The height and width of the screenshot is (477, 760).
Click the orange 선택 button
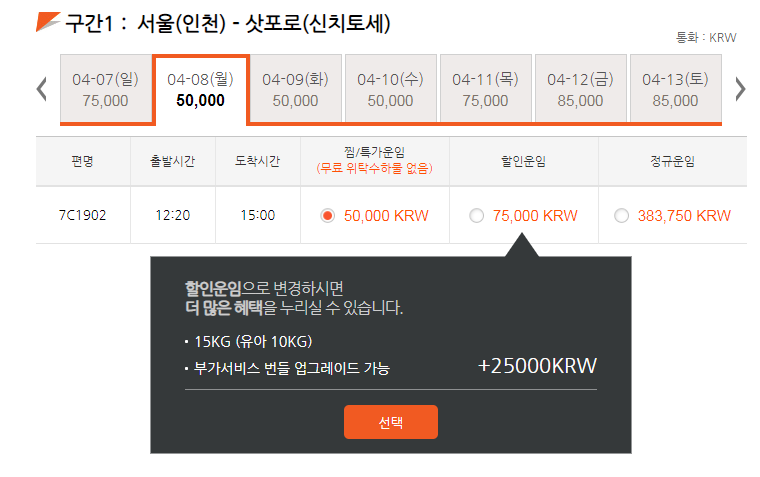[391, 422]
